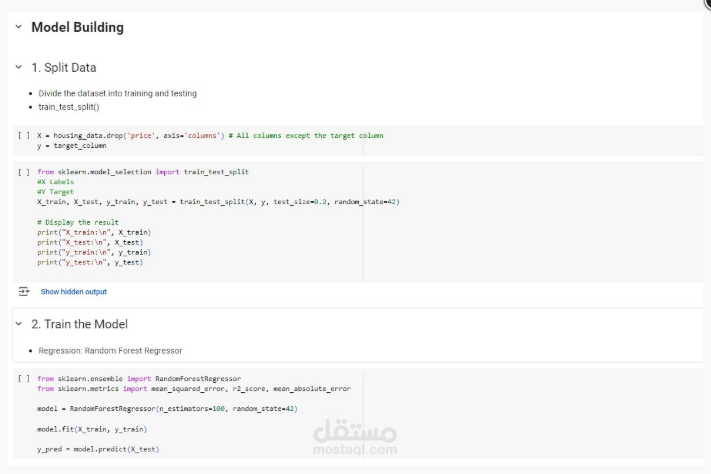Image resolution: width=711 pixels, height=474 pixels.
Task: Collapse the 2. Train the Model section
Action: (x=18, y=324)
